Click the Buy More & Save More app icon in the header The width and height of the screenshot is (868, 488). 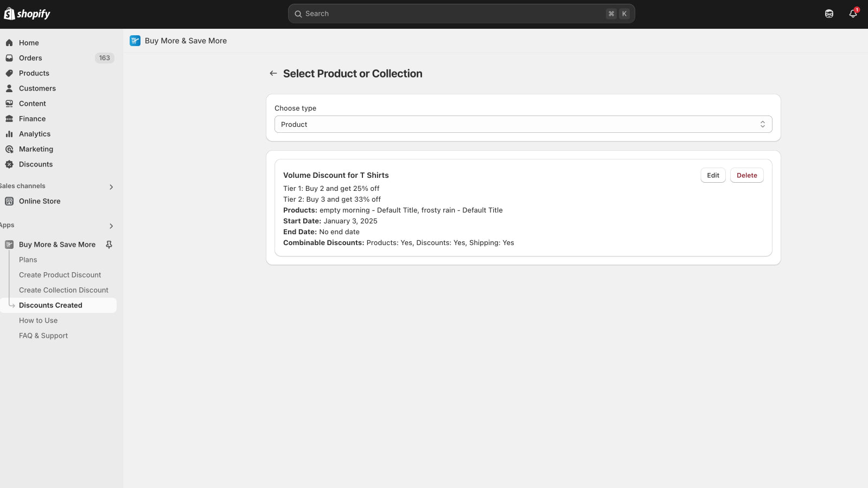[135, 41]
